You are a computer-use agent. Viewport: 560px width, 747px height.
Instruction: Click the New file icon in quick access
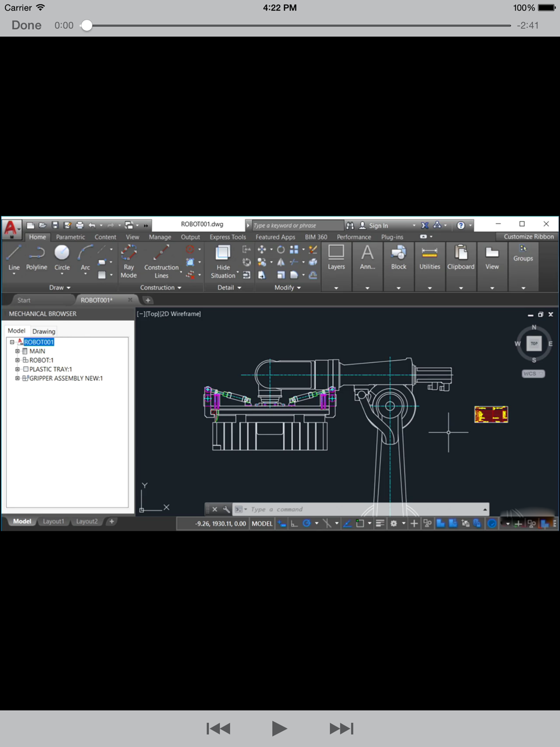(30, 225)
